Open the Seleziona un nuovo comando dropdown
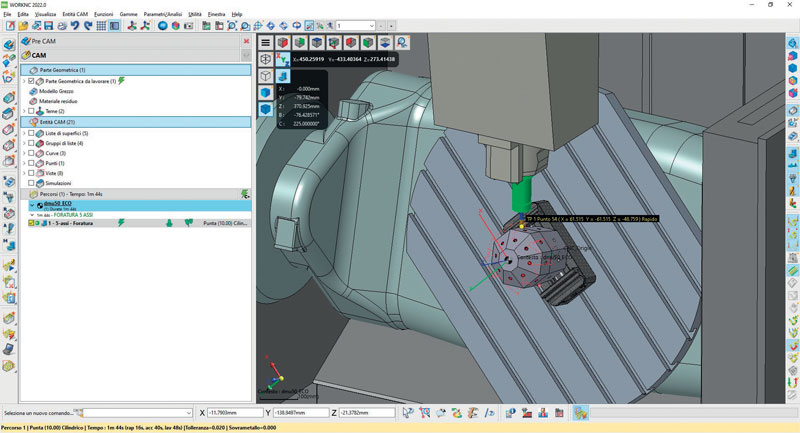 click(x=188, y=413)
